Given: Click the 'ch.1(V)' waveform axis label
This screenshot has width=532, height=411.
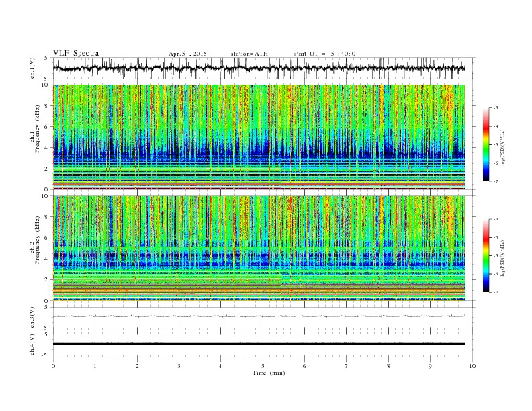Looking at the screenshot, I should tap(32, 68).
